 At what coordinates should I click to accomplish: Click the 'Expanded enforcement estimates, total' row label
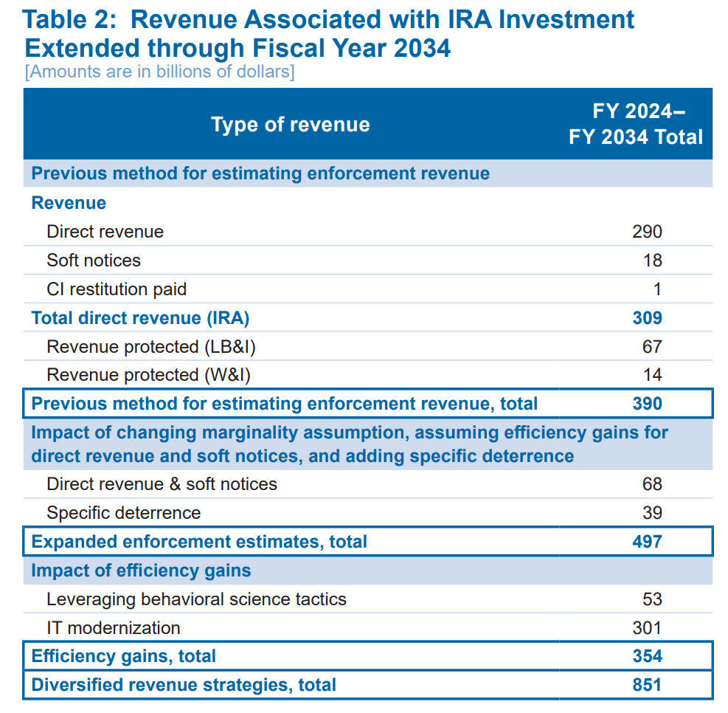pyautogui.click(x=199, y=542)
